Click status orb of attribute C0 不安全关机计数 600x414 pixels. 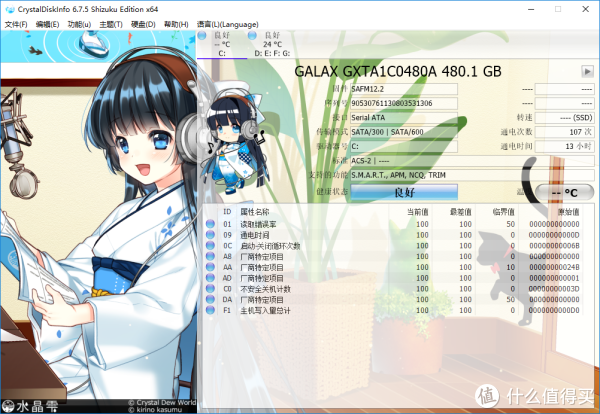[x=210, y=288]
